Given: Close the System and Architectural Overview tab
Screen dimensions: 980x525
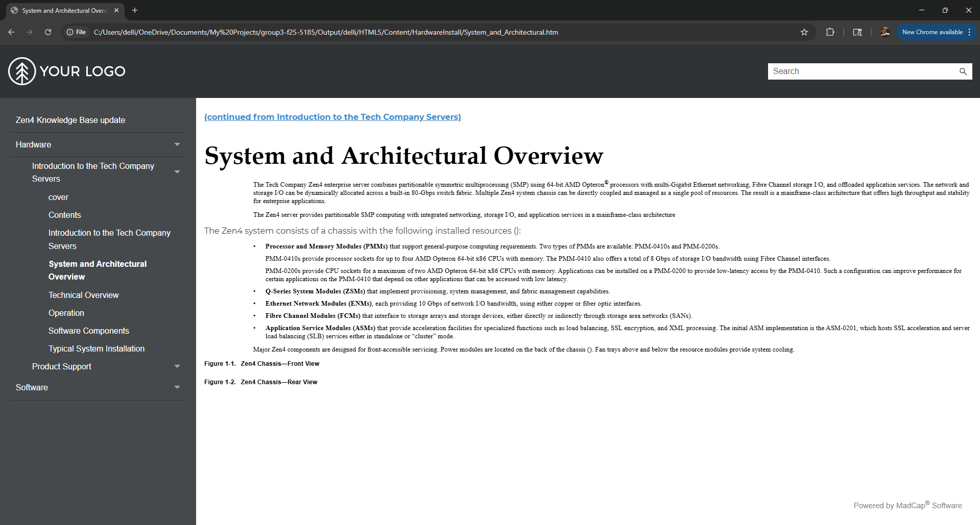Looking at the screenshot, I should (116, 10).
